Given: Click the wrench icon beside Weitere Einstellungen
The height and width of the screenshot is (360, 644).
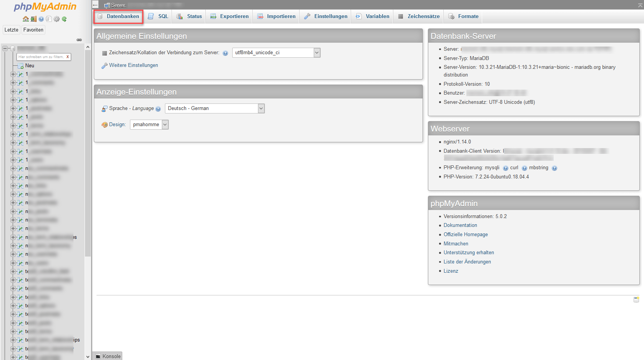Looking at the screenshot, I should click(105, 66).
